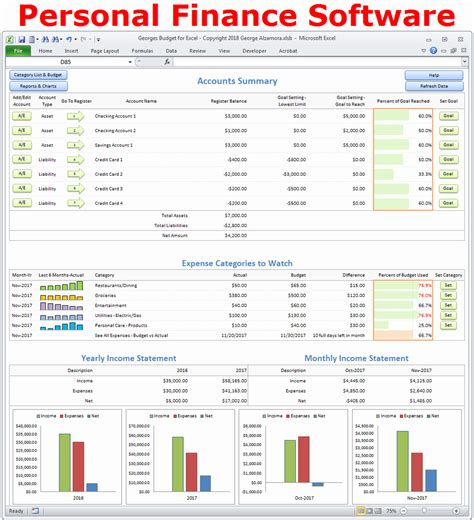This screenshot has width=474, height=520.
Task: Click macro recording icon in status bar
Action: click(35, 511)
